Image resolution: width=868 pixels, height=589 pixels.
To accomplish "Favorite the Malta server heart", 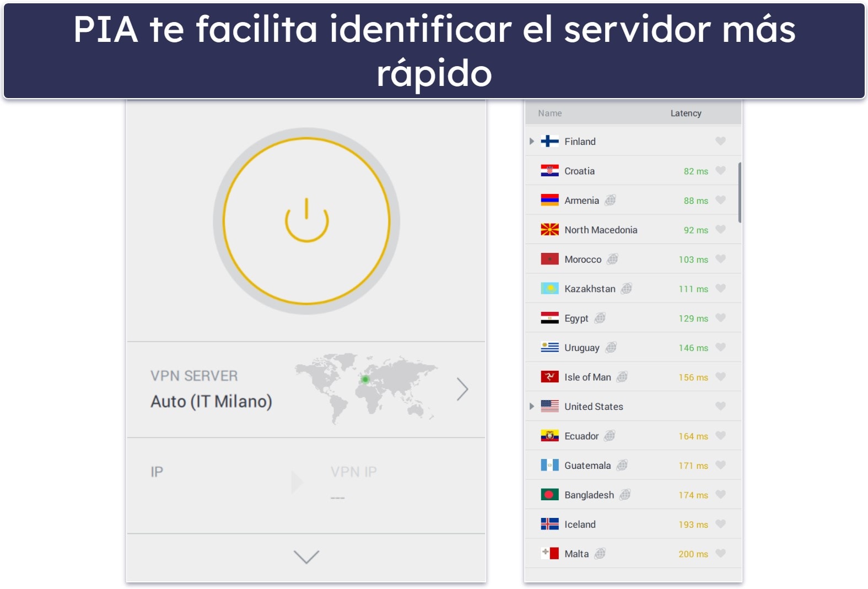I will [x=720, y=554].
